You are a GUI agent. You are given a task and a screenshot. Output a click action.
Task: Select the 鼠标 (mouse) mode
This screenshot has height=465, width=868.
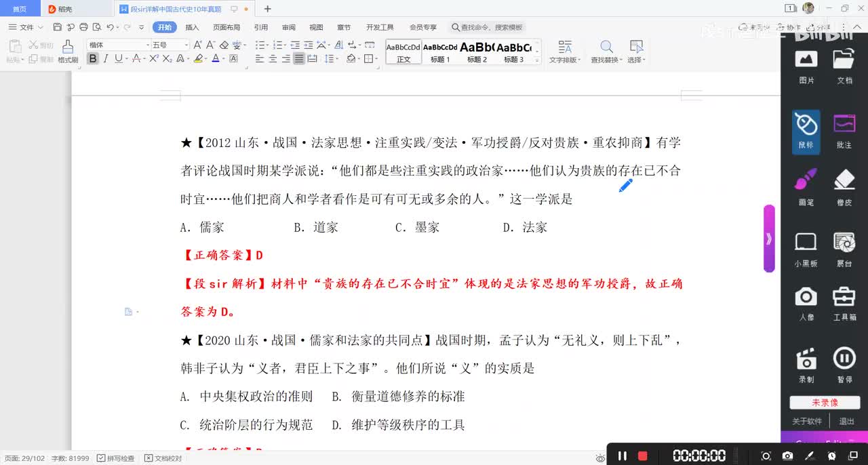tap(806, 131)
